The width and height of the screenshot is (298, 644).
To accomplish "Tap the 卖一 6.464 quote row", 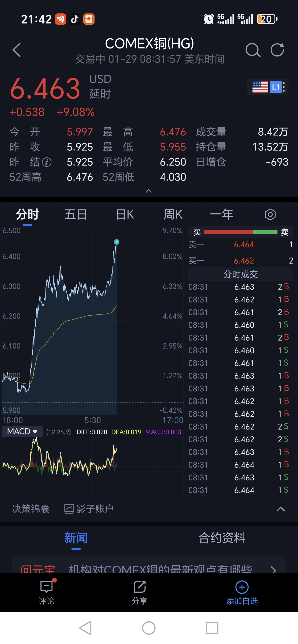I will coord(241,245).
